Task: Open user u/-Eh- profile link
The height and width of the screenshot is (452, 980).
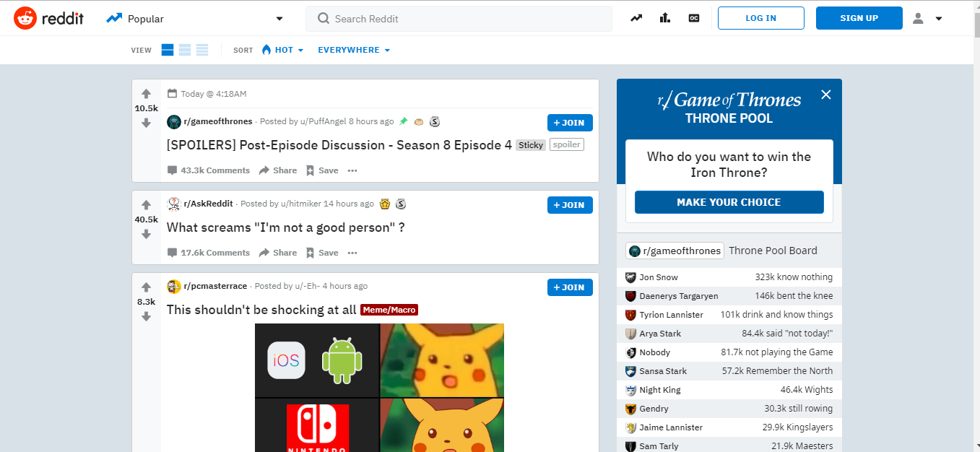Action: click(x=308, y=286)
